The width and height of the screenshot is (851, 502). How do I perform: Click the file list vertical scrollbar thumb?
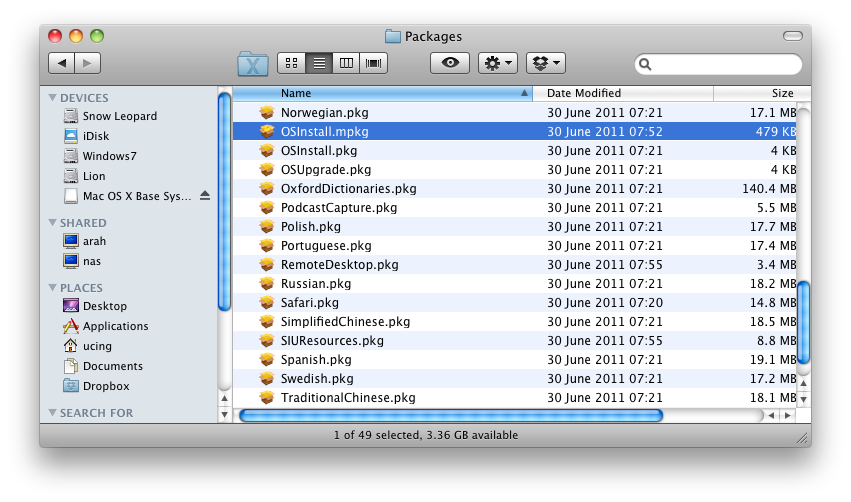pos(803,322)
